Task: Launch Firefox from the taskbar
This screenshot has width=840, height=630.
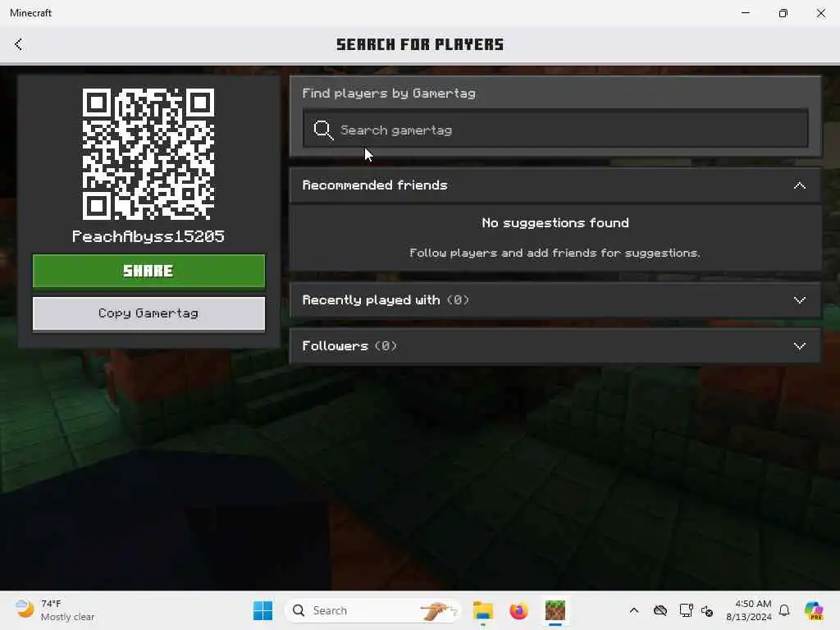Action: tap(518, 610)
